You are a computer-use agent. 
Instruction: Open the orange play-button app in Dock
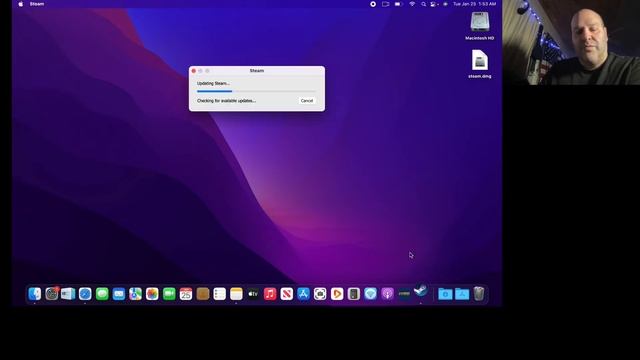coord(337,293)
